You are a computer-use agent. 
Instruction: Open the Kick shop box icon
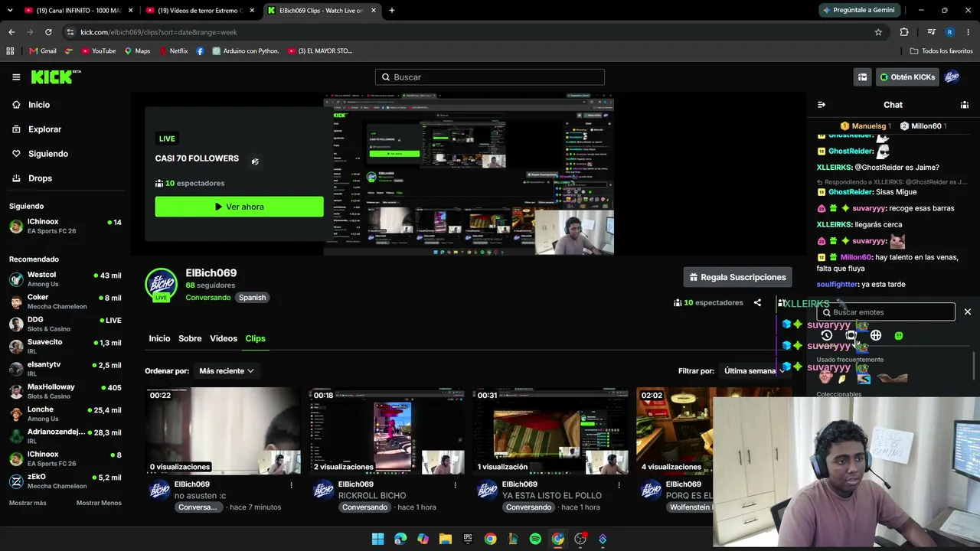tap(862, 77)
